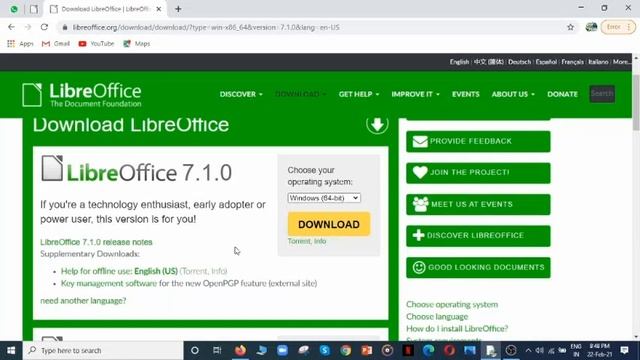Viewport: 640px width, 360px height.
Task: Switch site language to Español
Action: [546, 62]
